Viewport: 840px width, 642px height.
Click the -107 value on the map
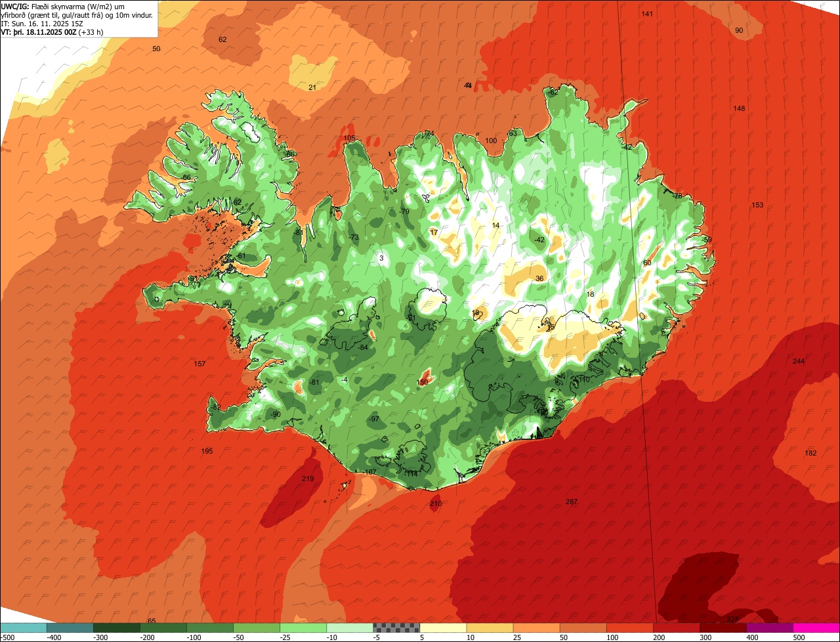(369, 472)
